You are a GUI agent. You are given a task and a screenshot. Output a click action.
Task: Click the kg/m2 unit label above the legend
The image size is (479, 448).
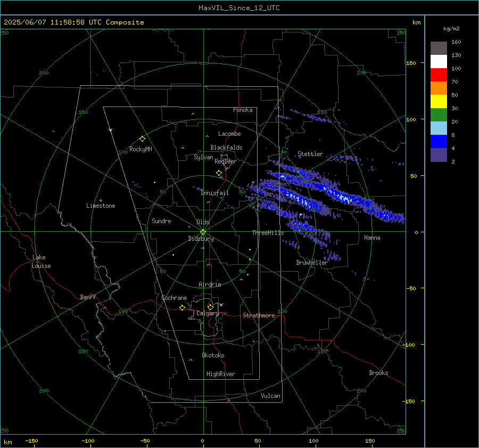click(451, 29)
